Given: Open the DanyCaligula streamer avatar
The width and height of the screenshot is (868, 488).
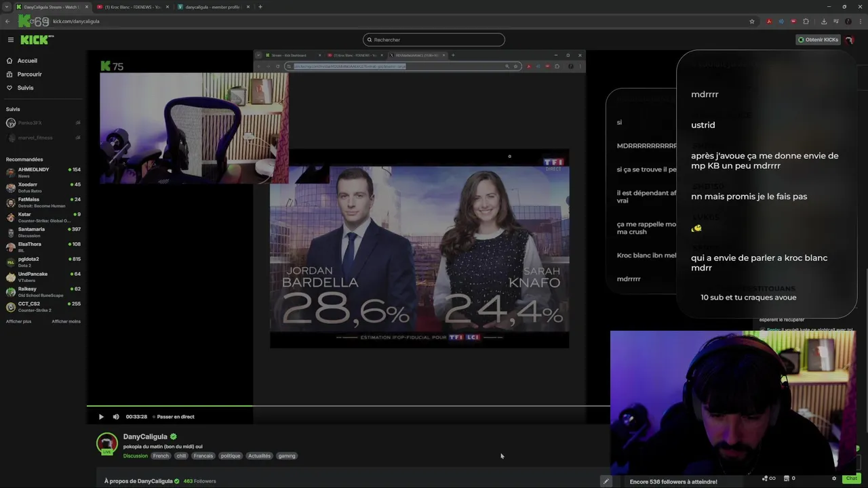Looking at the screenshot, I should [x=107, y=444].
